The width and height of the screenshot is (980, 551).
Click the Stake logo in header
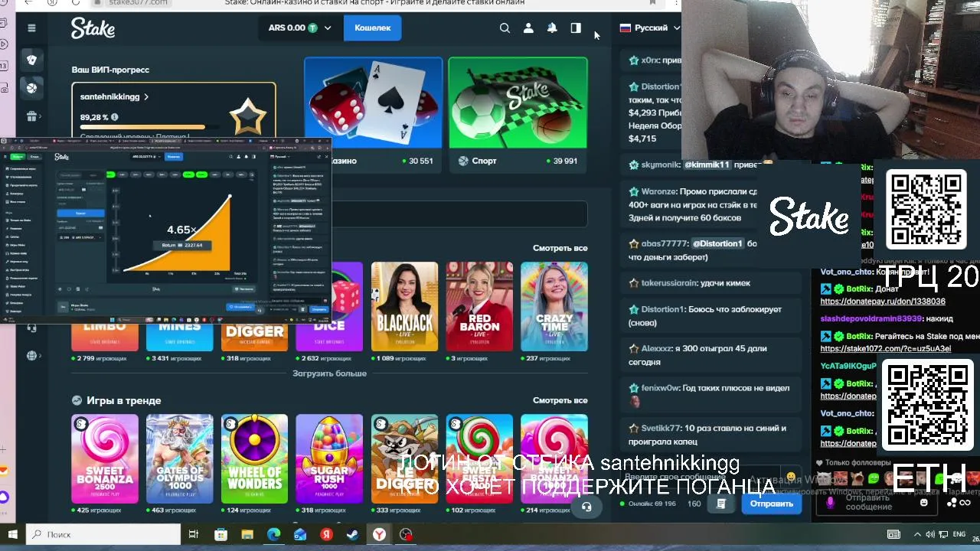pos(93,28)
